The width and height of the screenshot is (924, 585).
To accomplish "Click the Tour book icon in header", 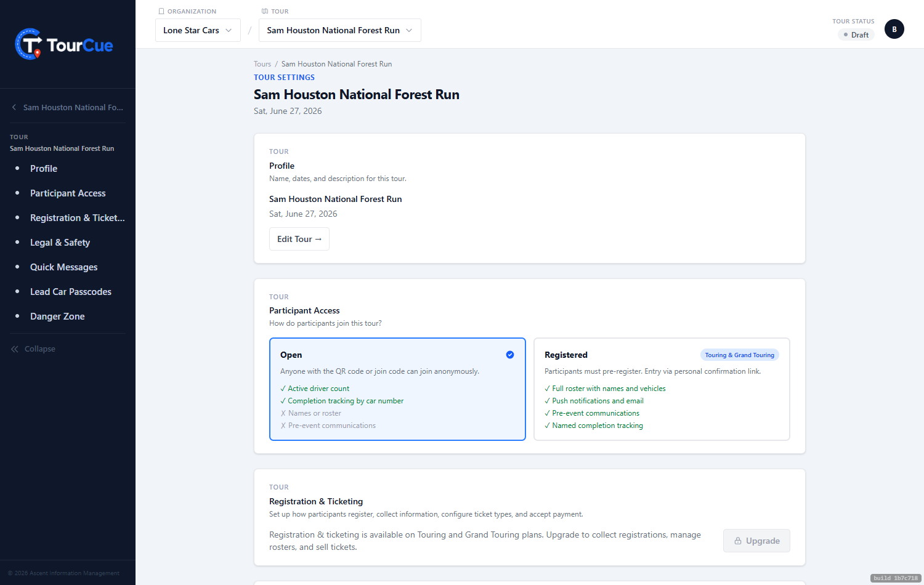I will click(265, 11).
